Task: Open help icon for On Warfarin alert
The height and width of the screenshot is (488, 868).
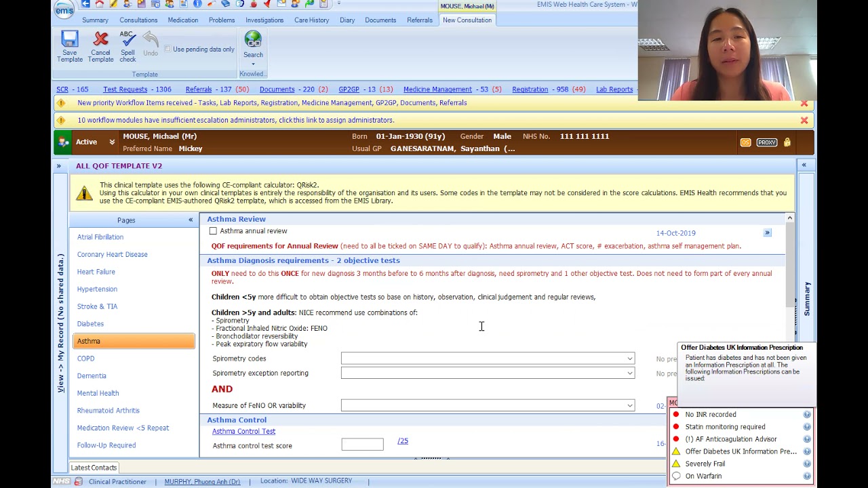Action: [807, 476]
